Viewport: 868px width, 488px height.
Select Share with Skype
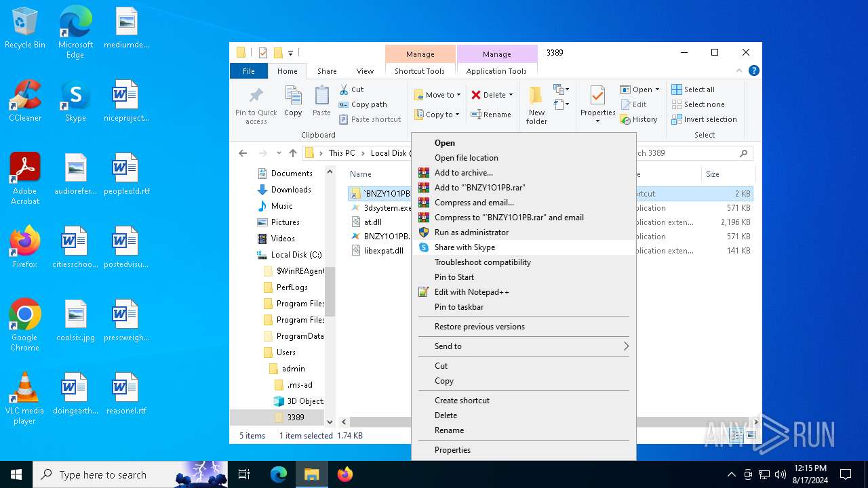(x=524, y=247)
